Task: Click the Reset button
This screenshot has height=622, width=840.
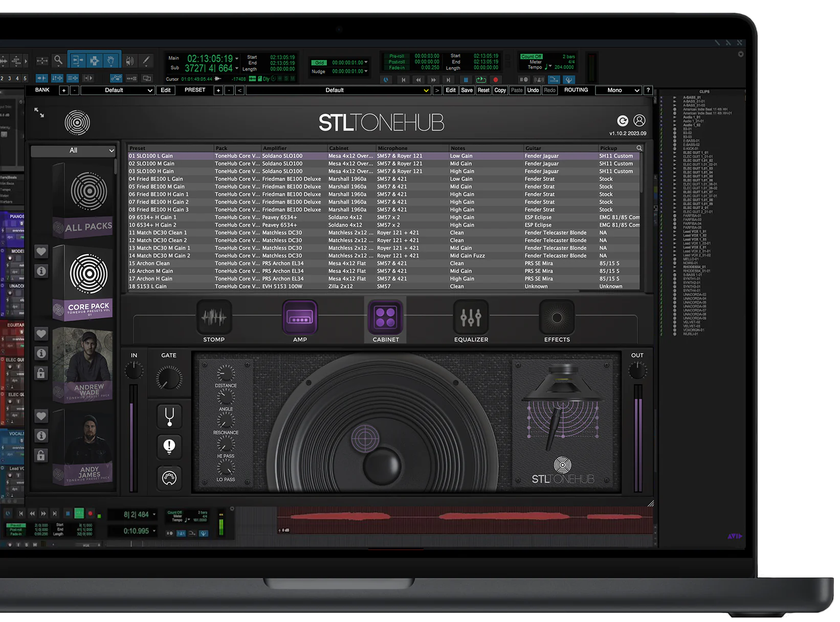Action: coord(483,90)
